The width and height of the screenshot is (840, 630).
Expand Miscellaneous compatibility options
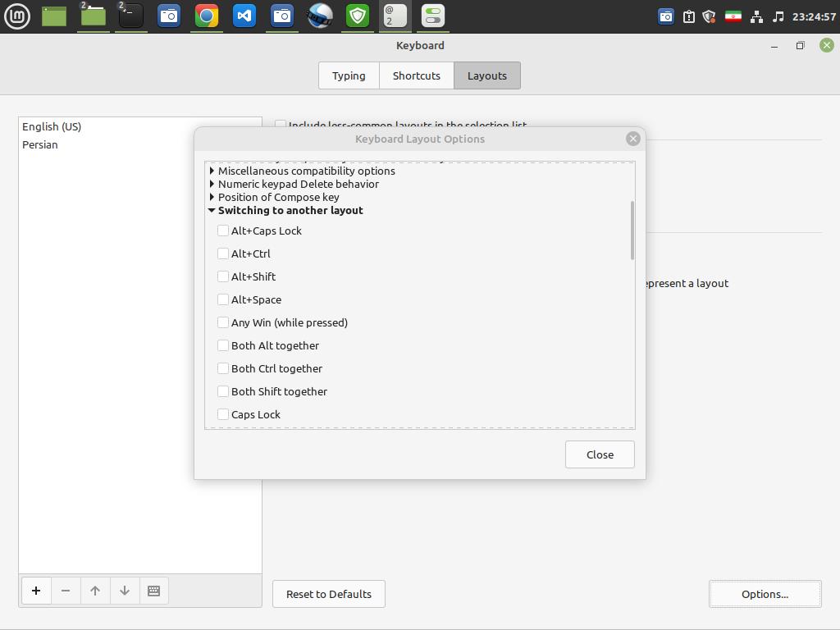[212, 171]
